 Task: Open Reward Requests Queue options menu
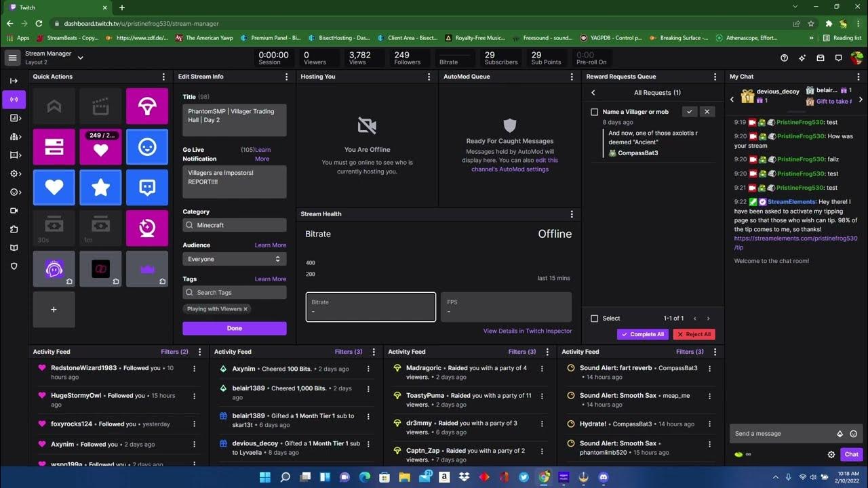(x=715, y=77)
